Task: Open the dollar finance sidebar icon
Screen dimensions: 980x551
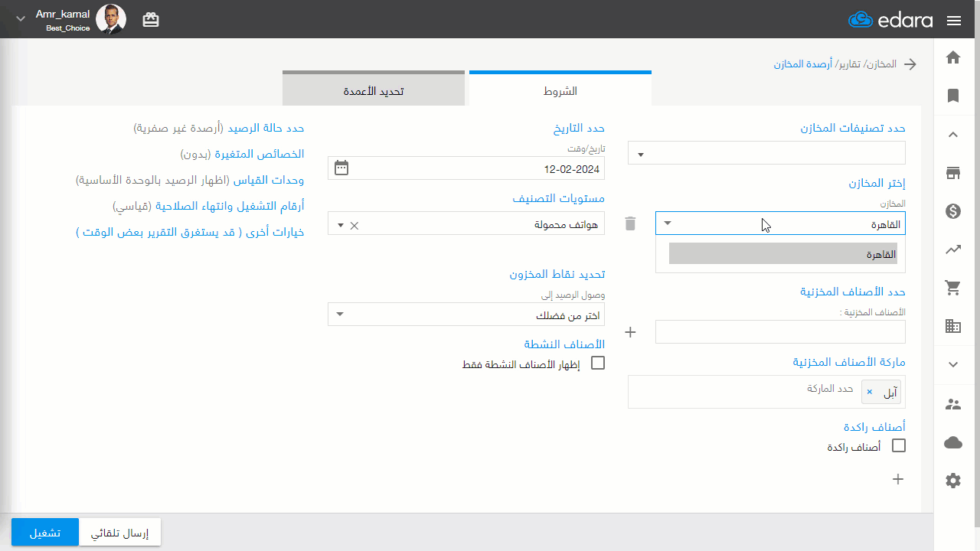Action: pos(953,211)
